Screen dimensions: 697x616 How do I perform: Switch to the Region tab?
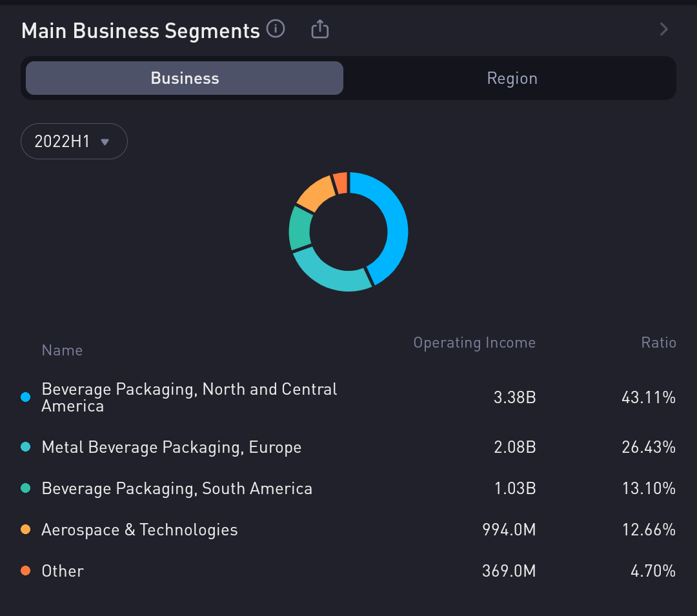pyautogui.click(x=512, y=78)
